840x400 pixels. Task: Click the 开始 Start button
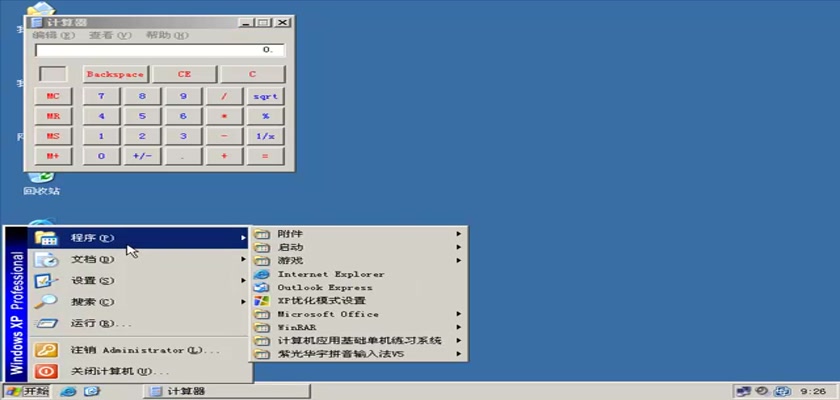(26, 391)
